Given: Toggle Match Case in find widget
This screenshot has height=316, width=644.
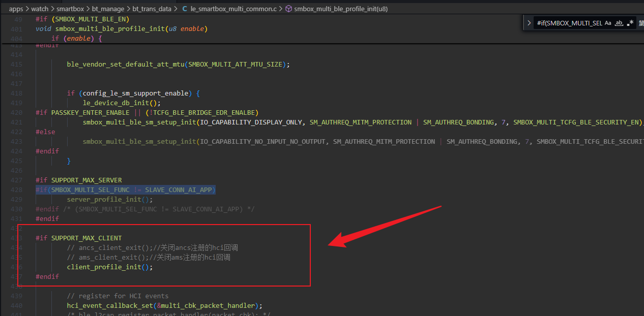Looking at the screenshot, I should tap(608, 23).
